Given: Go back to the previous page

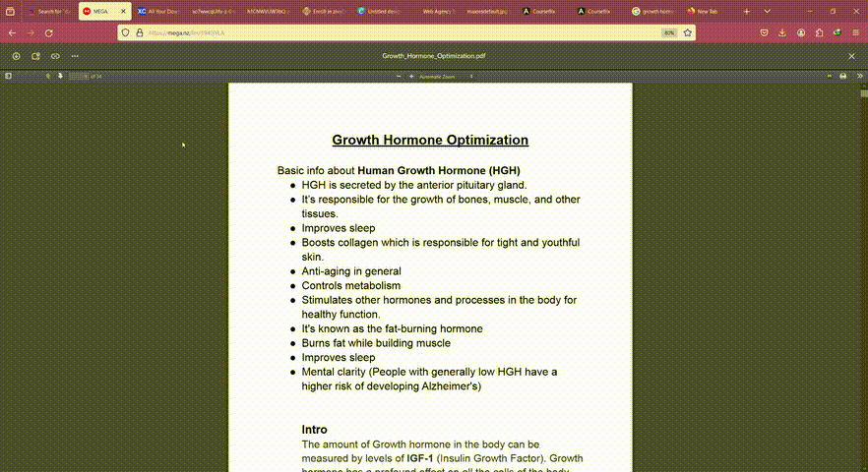Looking at the screenshot, I should coord(12,33).
